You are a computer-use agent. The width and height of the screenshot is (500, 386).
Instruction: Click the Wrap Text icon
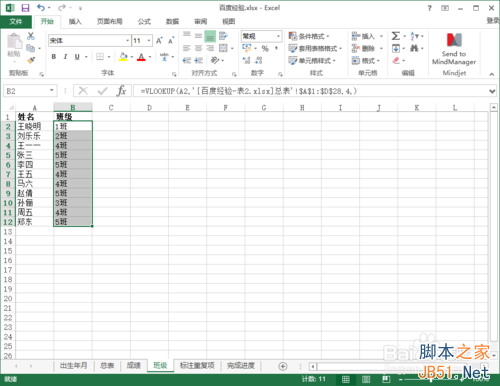click(x=223, y=36)
